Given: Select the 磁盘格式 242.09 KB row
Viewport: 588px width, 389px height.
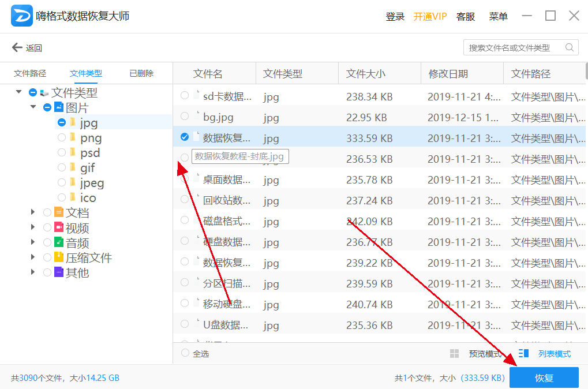Looking at the screenshot, I should 380,221.
